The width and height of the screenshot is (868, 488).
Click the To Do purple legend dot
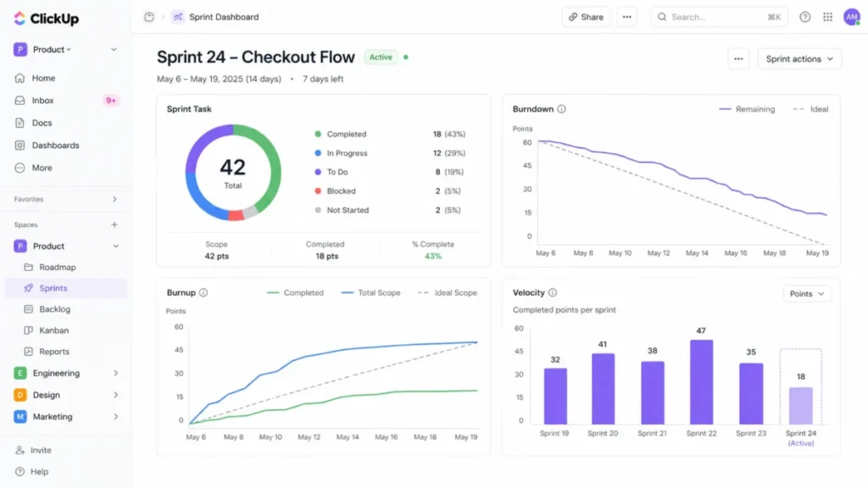[x=318, y=172]
